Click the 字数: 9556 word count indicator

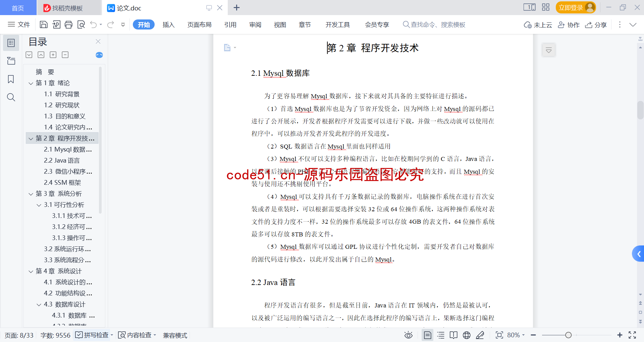point(55,335)
